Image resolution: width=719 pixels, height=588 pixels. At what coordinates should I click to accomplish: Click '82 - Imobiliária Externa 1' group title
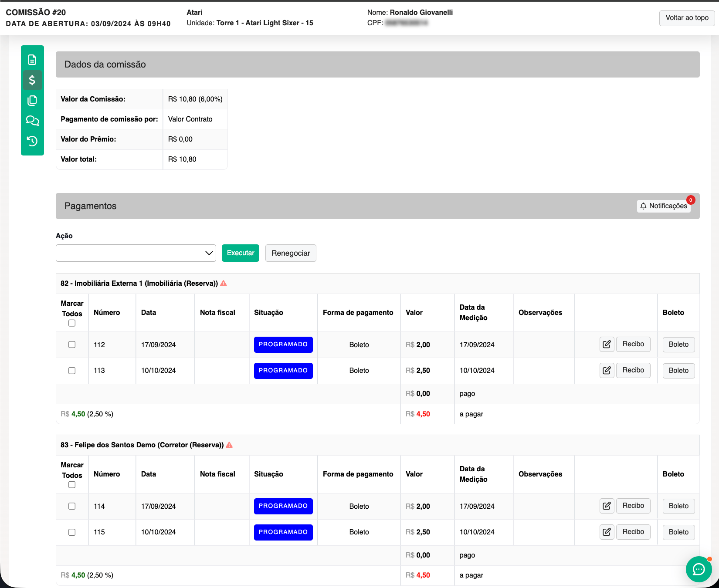139,284
